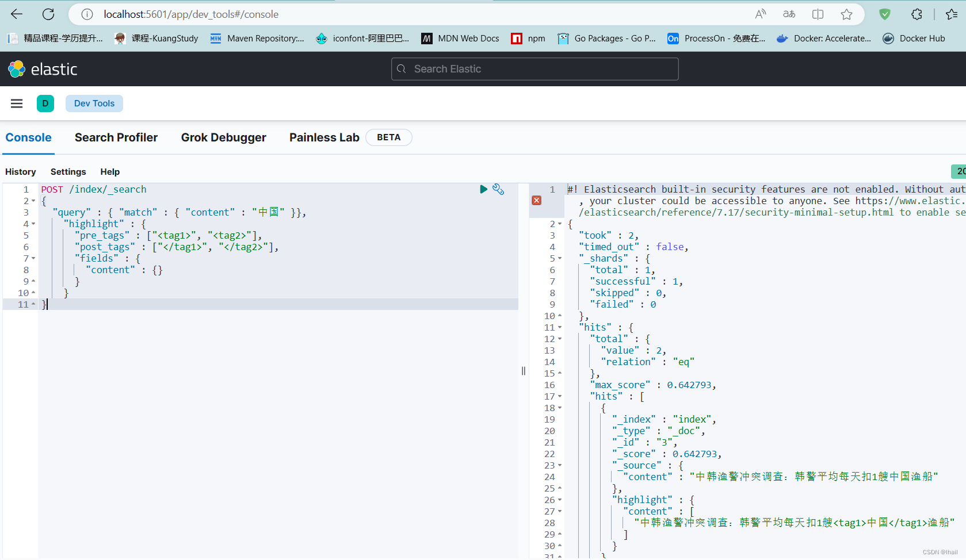Click the red error marker in output
The height and width of the screenshot is (560, 966).
[x=537, y=200]
